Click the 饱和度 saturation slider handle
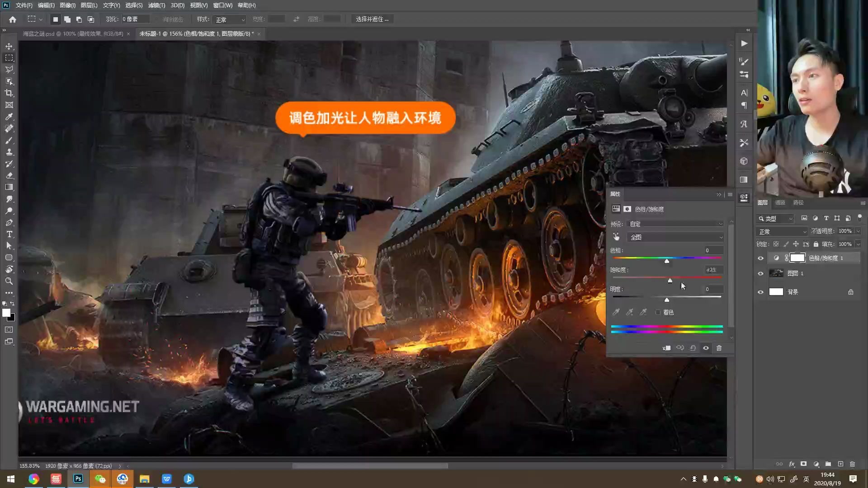This screenshot has height=488, width=868. (670, 281)
